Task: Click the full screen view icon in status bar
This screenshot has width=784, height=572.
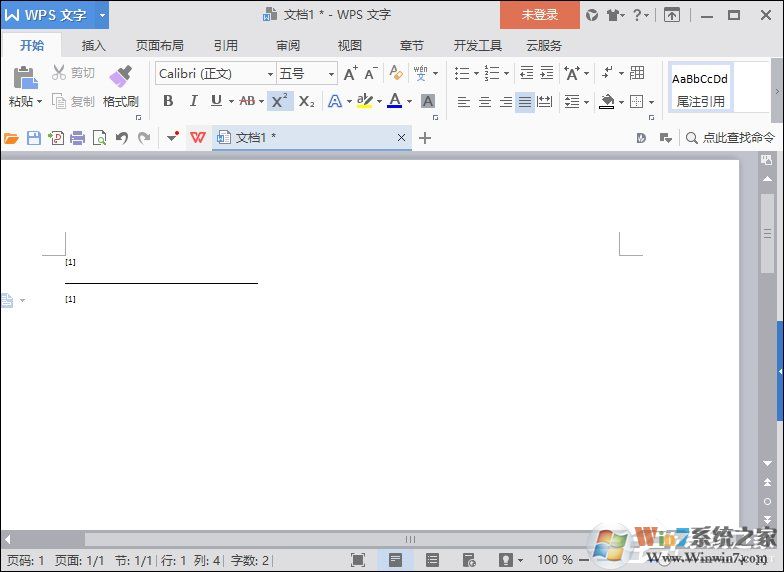Action: tap(358, 560)
